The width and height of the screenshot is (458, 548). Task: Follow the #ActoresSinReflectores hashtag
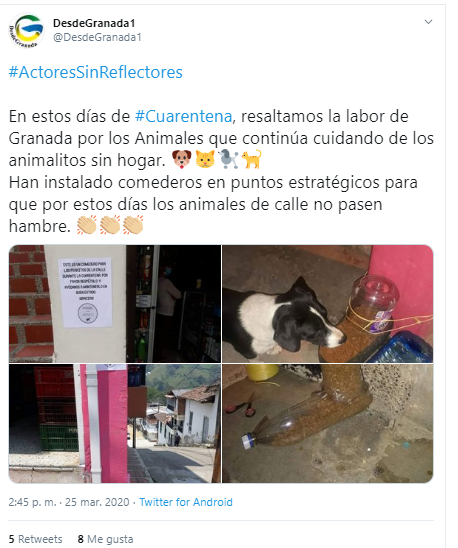coord(95,72)
